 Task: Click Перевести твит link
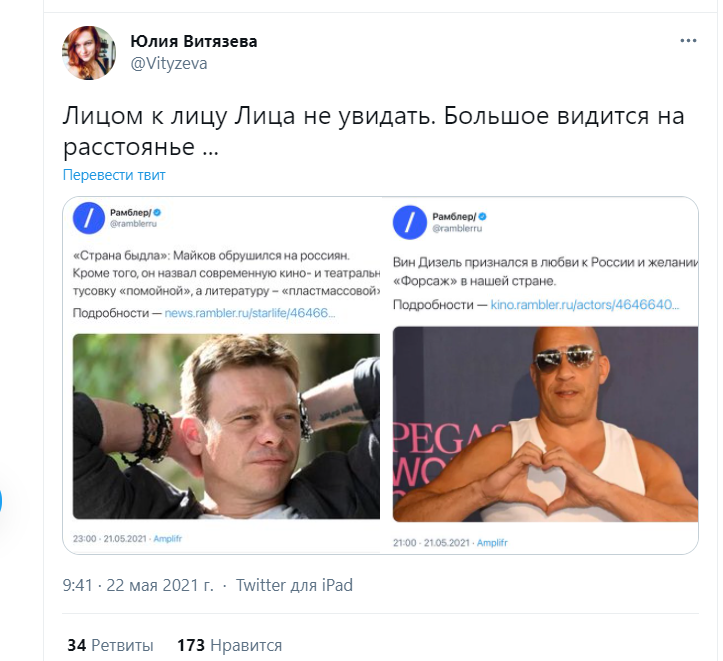(x=114, y=175)
